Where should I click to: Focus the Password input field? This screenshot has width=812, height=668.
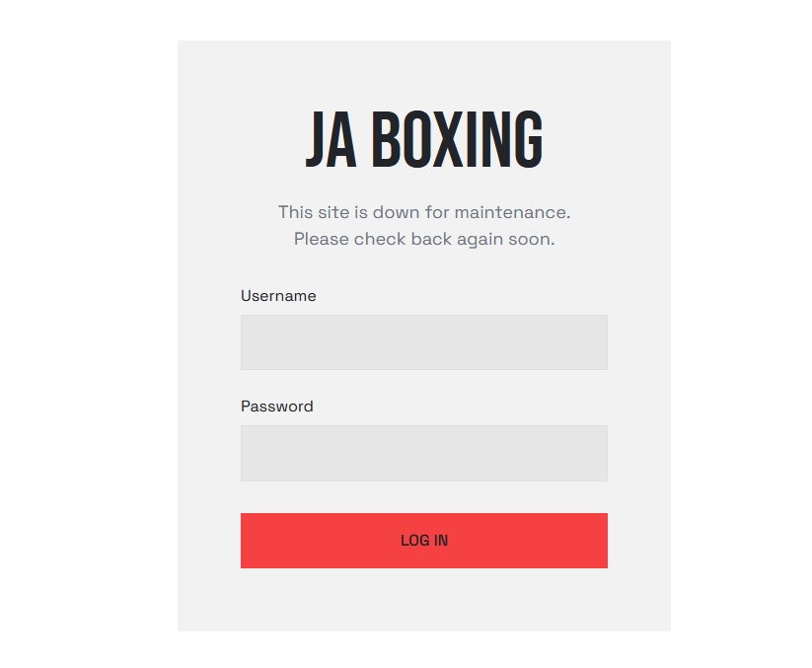coord(423,453)
